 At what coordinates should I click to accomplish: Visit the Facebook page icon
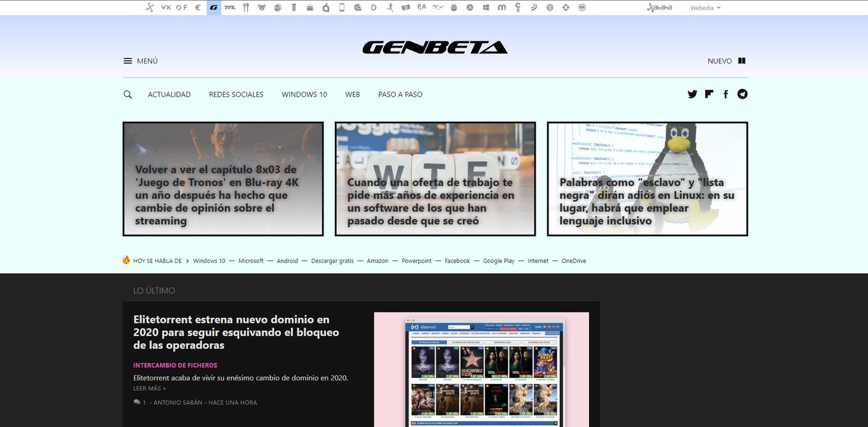726,94
